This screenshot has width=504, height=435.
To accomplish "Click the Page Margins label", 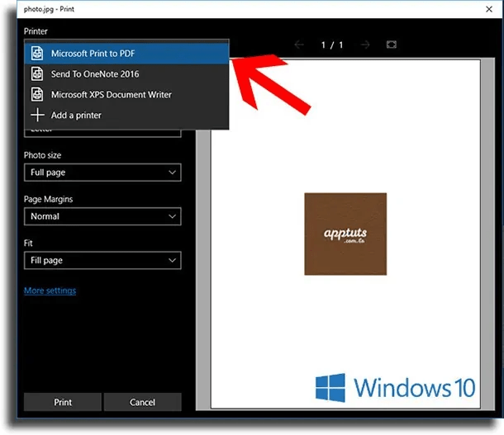I will [48, 200].
